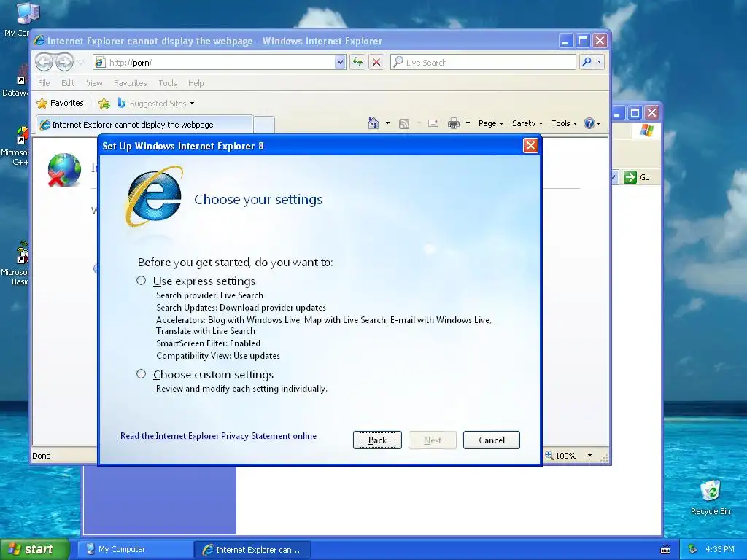Image resolution: width=747 pixels, height=560 pixels.
Task: Click the network connection tray icon
Action: pos(693,549)
